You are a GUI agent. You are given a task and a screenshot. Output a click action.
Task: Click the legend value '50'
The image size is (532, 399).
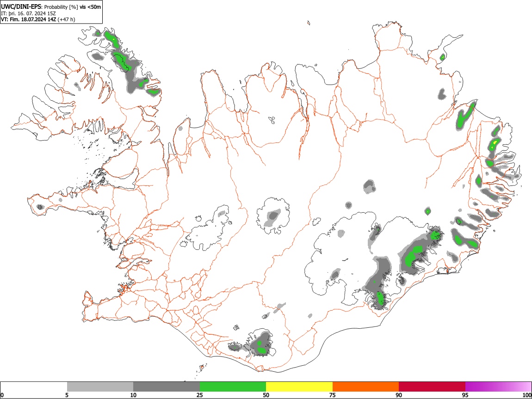(266, 395)
